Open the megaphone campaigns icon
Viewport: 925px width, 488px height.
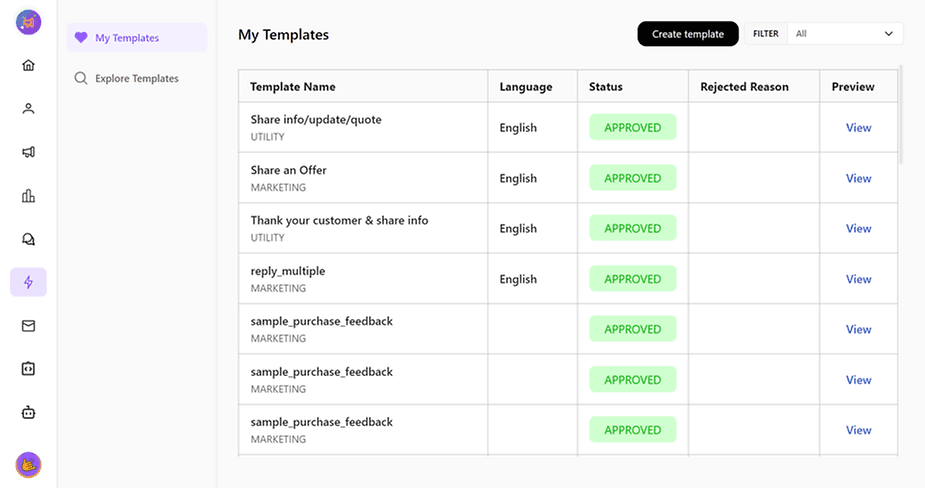[x=28, y=152]
